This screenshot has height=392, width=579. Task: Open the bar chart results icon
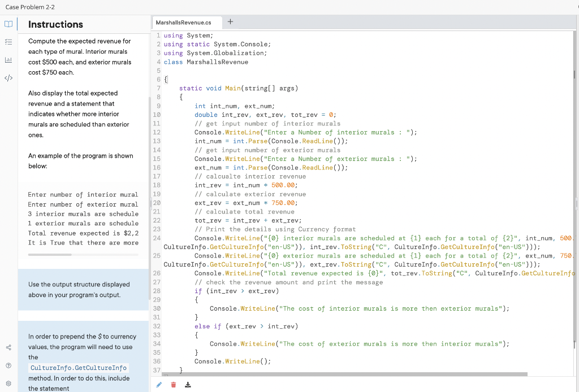tap(8, 59)
